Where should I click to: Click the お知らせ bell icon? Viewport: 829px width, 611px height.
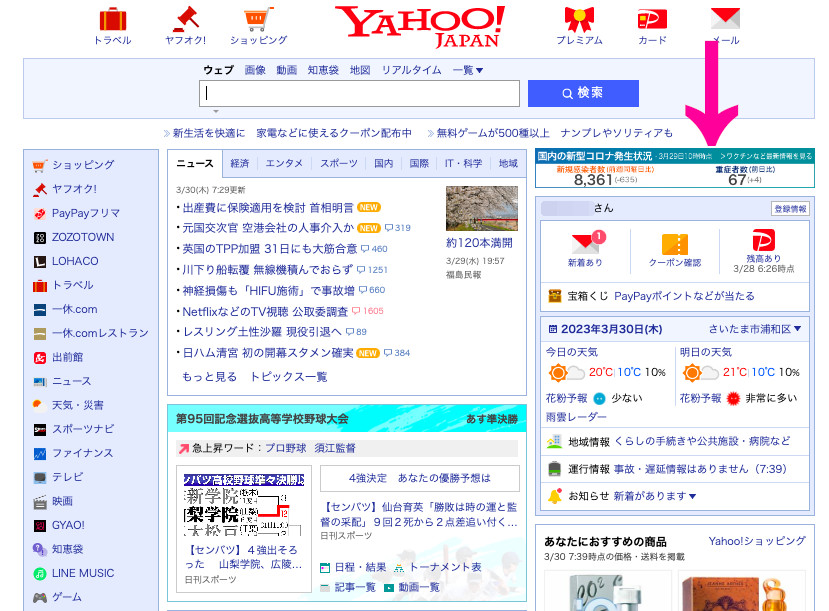coord(555,496)
